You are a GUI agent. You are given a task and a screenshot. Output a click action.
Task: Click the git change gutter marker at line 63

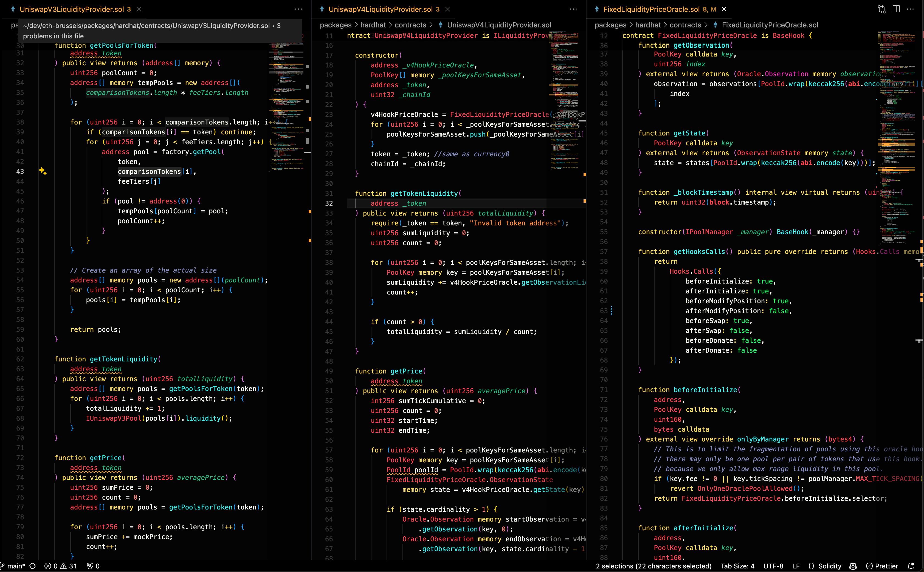click(612, 311)
